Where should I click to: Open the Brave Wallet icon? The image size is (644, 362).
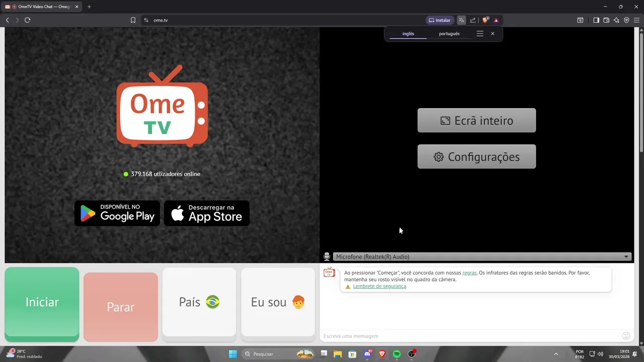[x=606, y=20]
